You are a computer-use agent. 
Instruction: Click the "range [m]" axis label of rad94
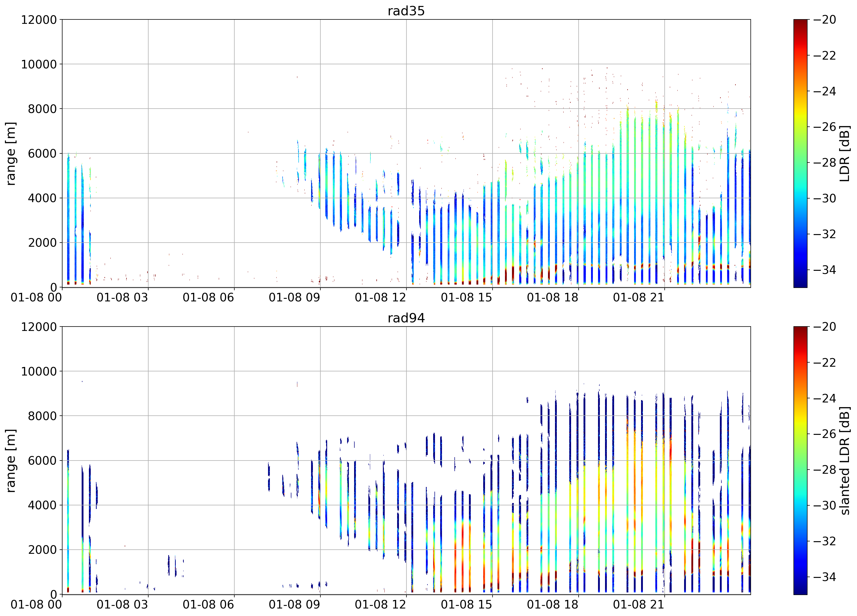11,461
